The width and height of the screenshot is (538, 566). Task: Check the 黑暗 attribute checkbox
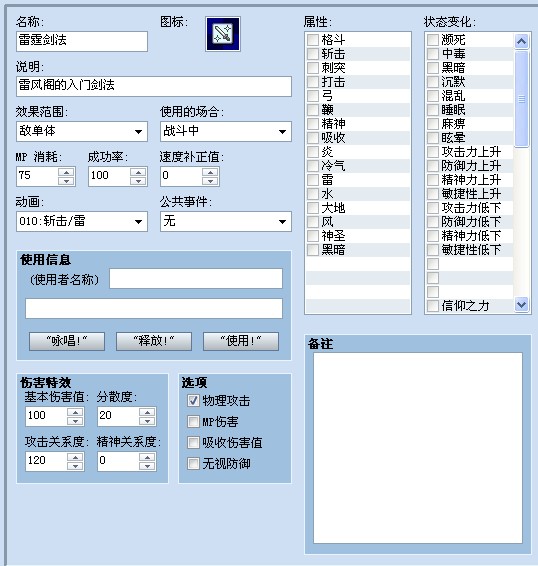(313, 250)
